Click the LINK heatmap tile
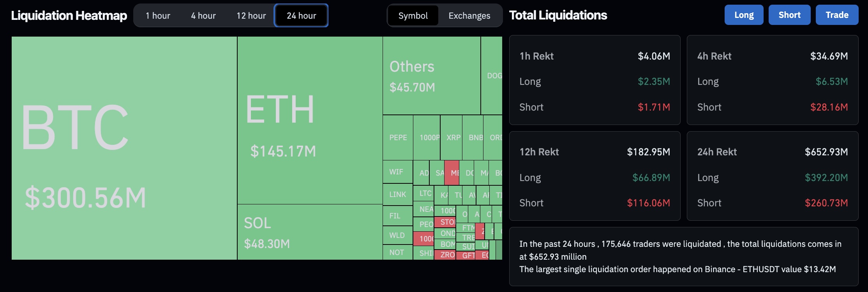This screenshot has width=868, height=292. pos(398,194)
